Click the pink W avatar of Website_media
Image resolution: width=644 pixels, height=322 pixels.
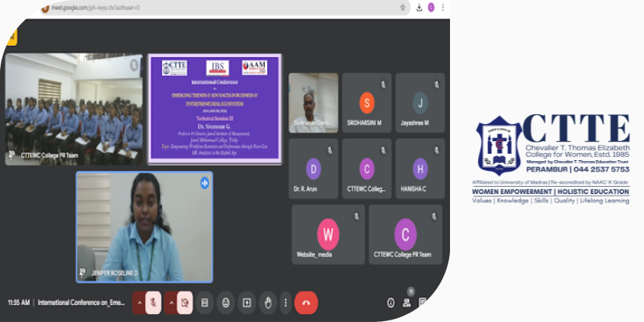[328, 234]
